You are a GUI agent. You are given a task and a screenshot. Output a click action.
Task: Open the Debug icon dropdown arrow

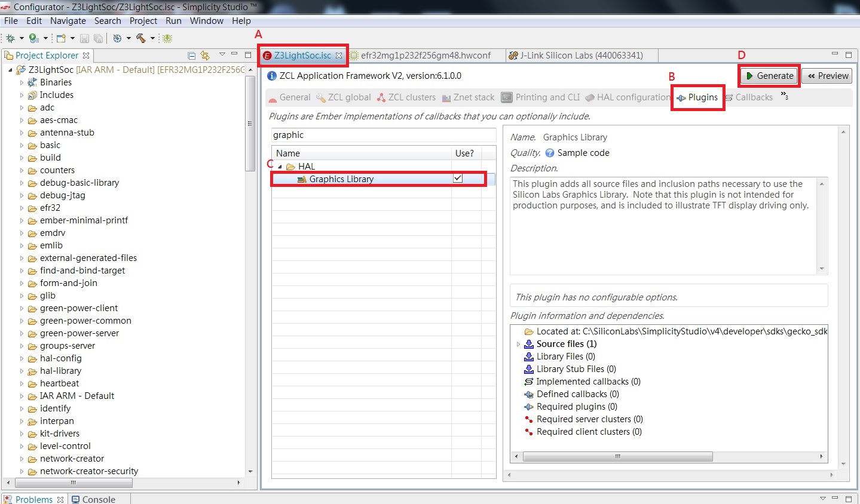coord(22,39)
